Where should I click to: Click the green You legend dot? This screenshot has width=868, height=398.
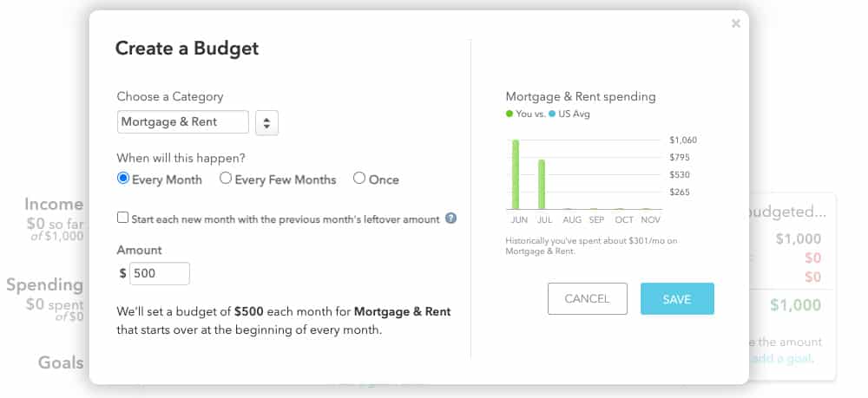(510, 114)
